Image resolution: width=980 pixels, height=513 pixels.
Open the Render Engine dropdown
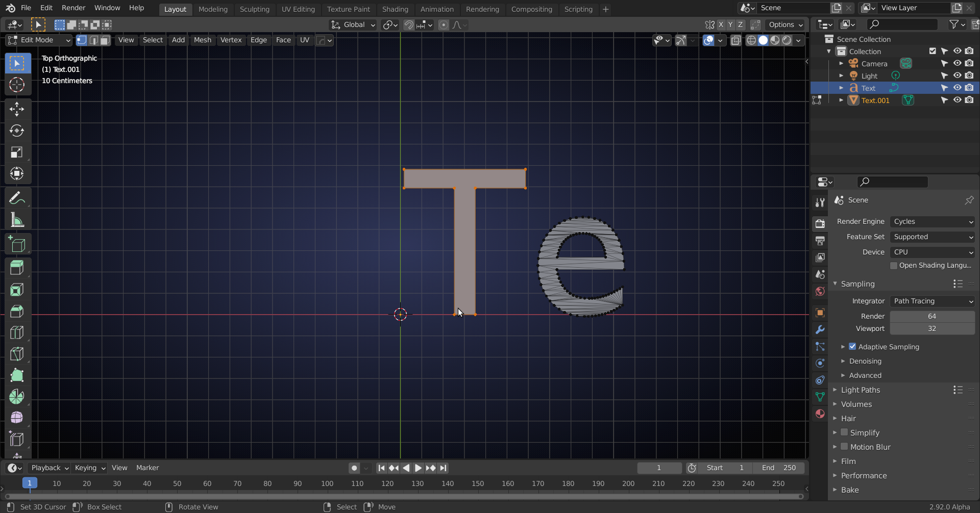tap(932, 222)
